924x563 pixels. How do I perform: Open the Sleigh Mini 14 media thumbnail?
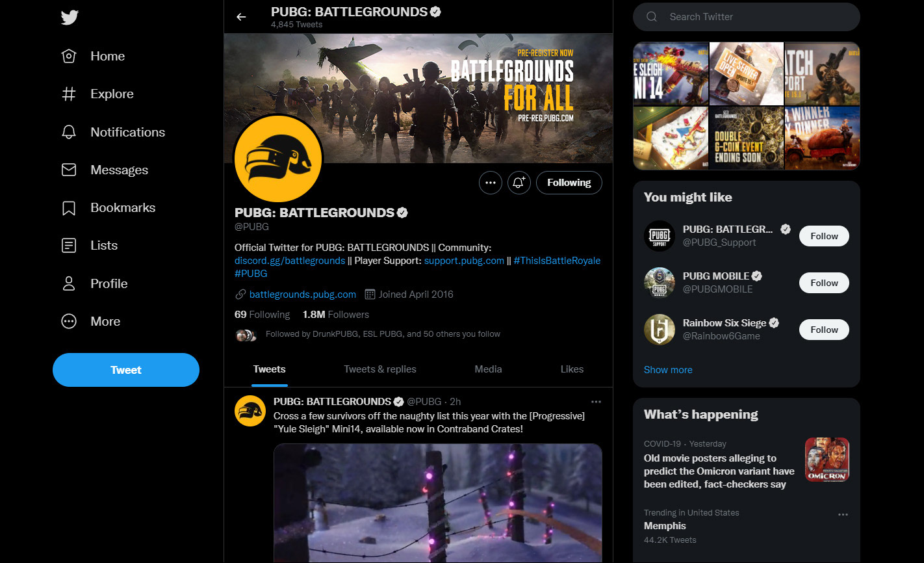pyautogui.click(x=671, y=73)
